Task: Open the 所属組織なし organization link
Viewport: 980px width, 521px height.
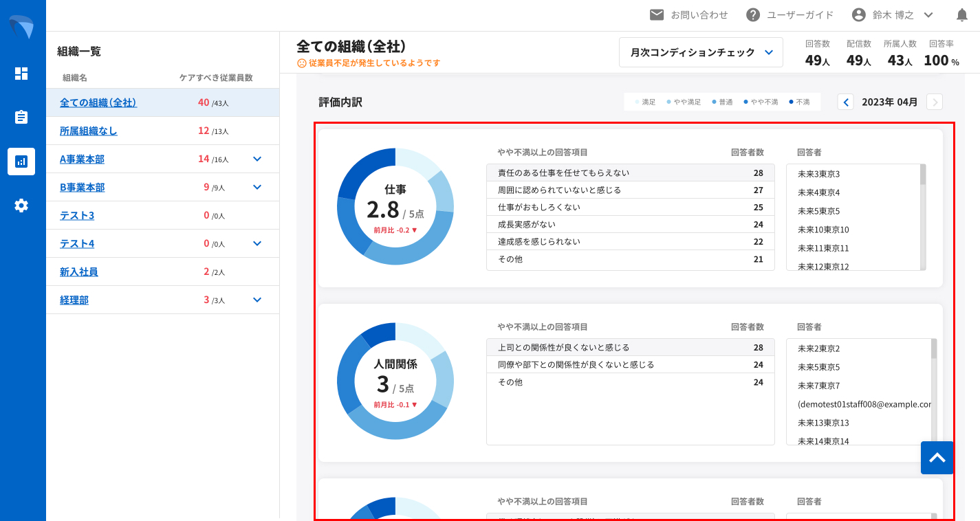Action: (x=89, y=131)
